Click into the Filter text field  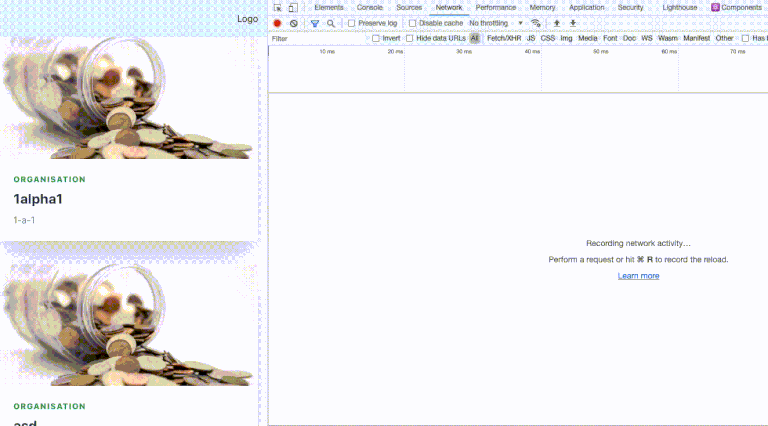(x=318, y=38)
